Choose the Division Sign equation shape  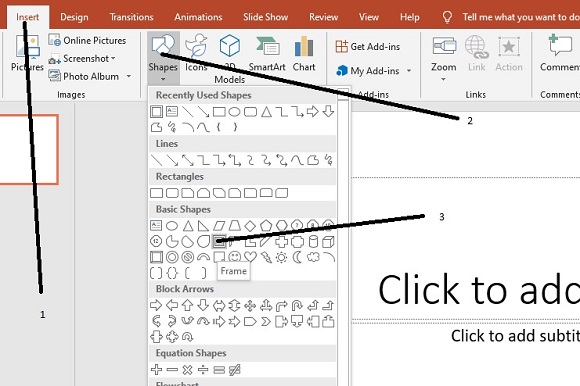pos(203,369)
